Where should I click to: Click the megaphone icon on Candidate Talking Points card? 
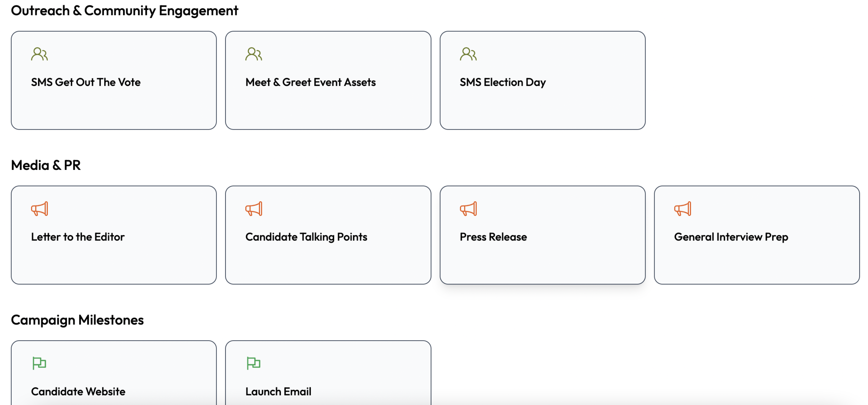coord(254,209)
